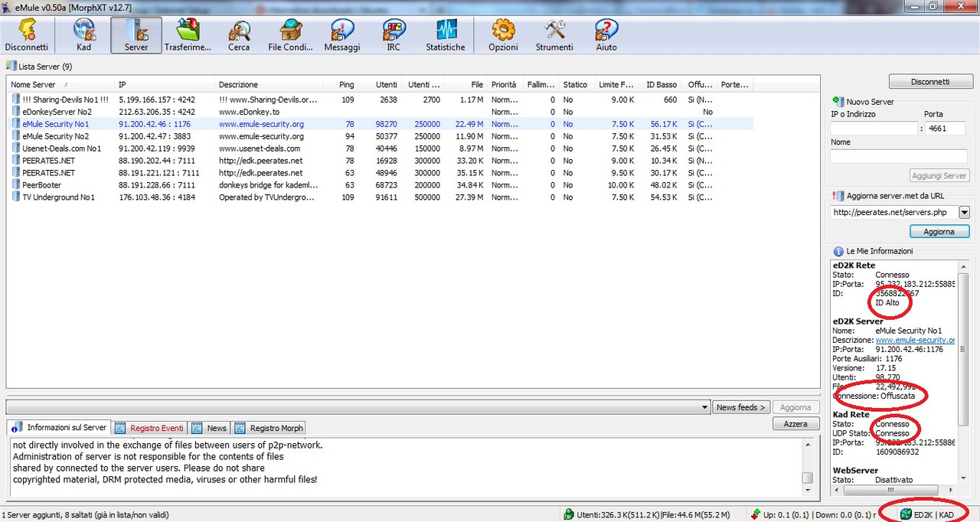Image resolution: width=980 pixels, height=522 pixels.
Task: Click the Usenet-Deals.com No1 server icon
Action: [x=16, y=148]
